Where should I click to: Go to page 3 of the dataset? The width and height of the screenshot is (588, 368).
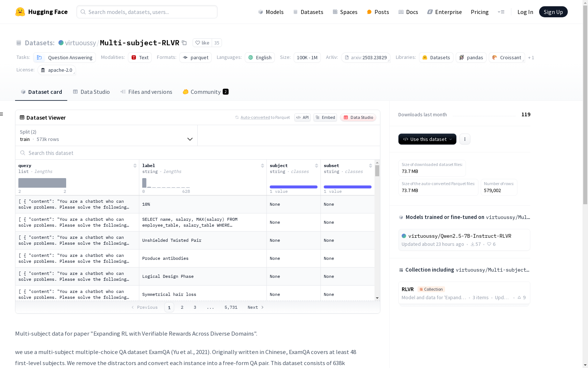click(x=195, y=307)
